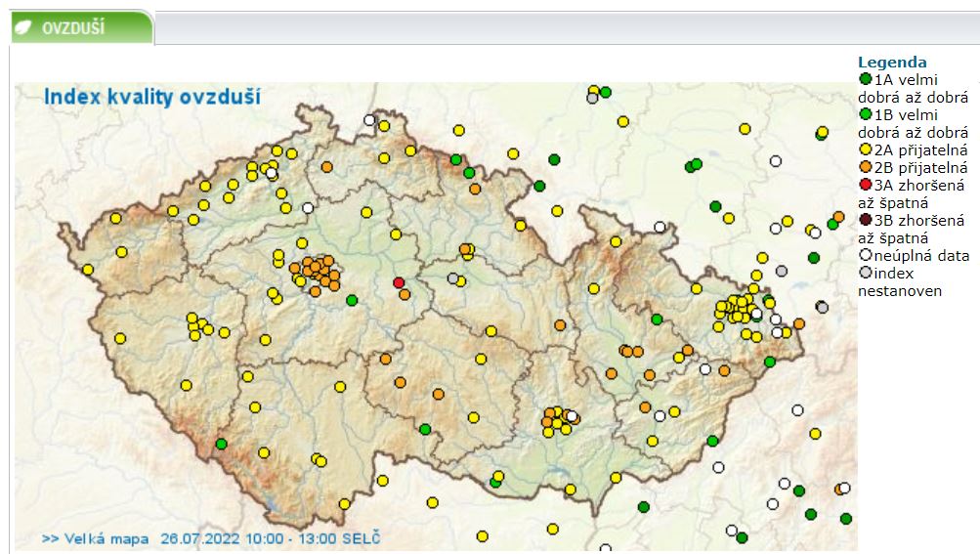
Task: Click orange legend dot 2B přijatelná
Action: click(866, 166)
